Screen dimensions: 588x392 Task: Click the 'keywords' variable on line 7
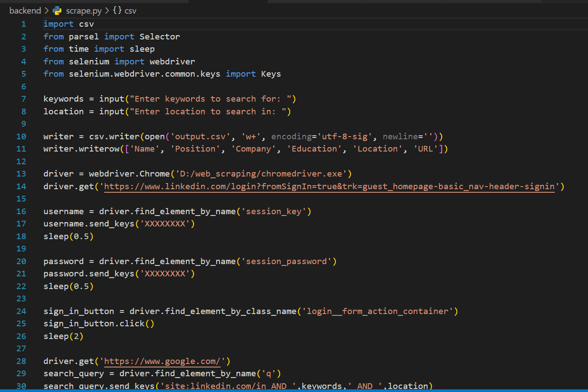pyautogui.click(x=64, y=99)
